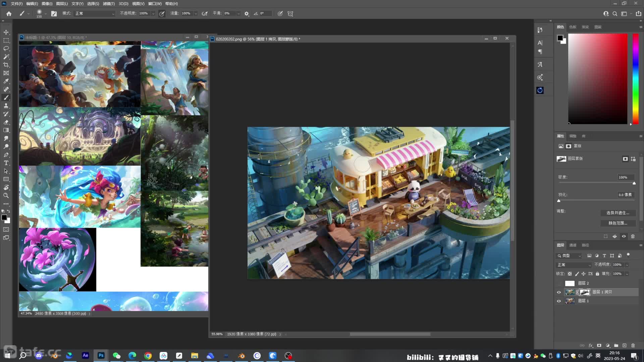Open the brush 不透明度 slider dropdown
This screenshot has height=362, width=644.
(153, 13)
